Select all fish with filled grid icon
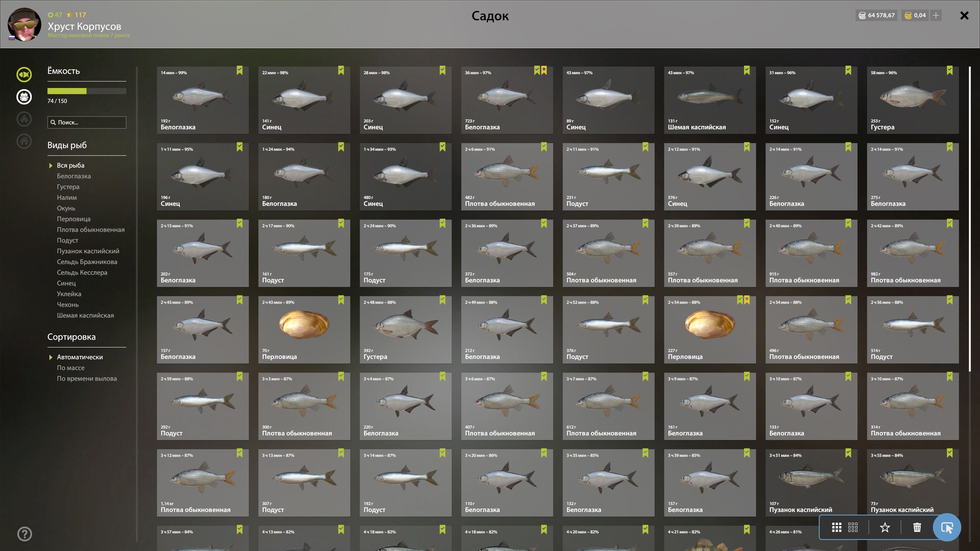 836,527
